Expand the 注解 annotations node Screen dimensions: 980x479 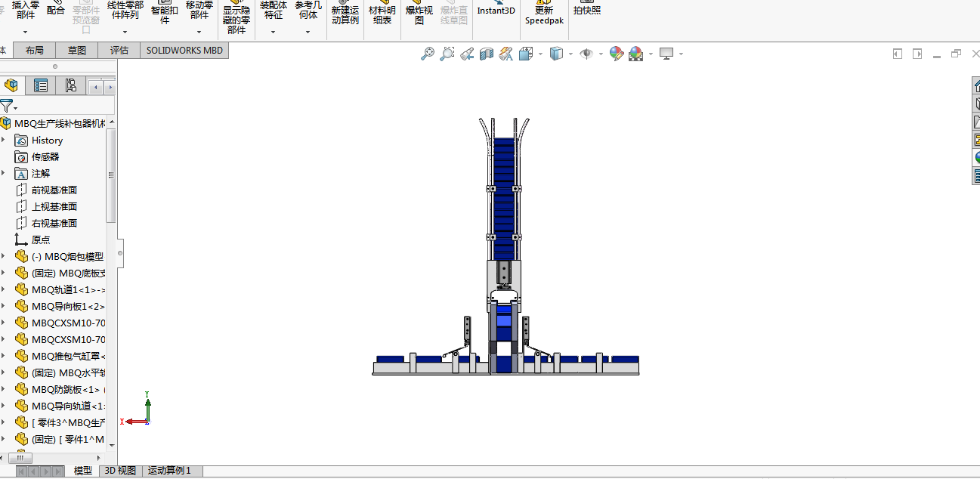3,174
